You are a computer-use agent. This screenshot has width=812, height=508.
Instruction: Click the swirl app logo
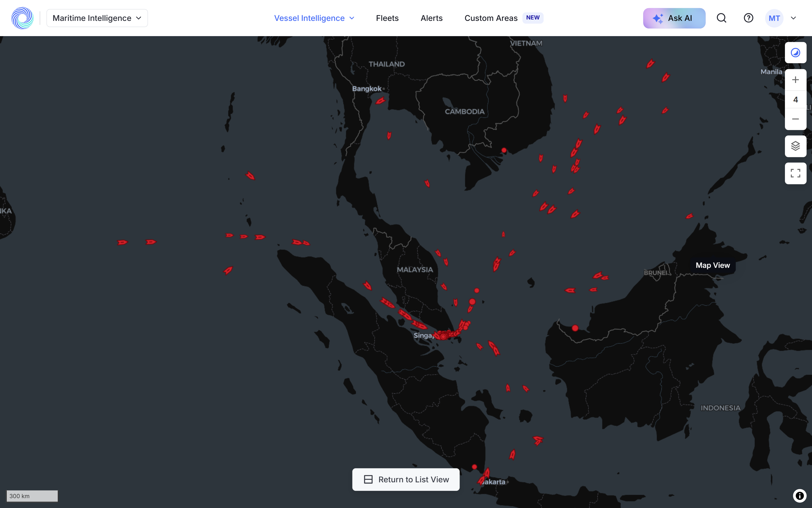pyautogui.click(x=22, y=18)
